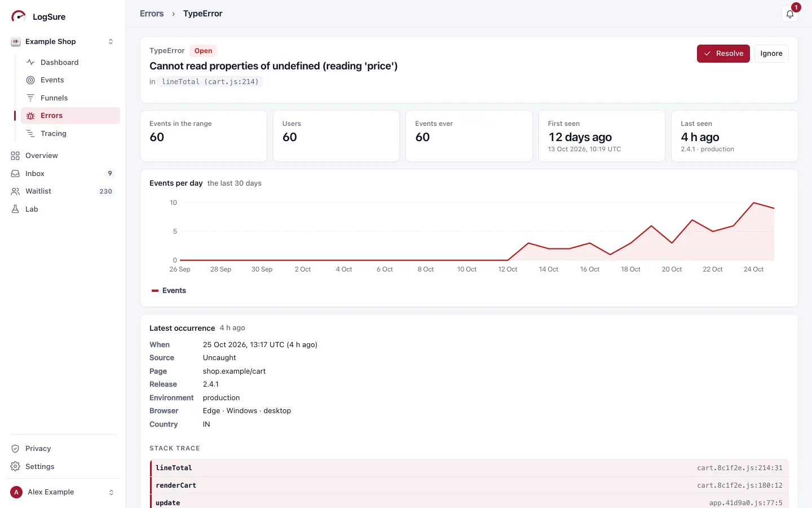The width and height of the screenshot is (812, 508).
Task: Go to Dashboard in sidebar
Action: 70,62
